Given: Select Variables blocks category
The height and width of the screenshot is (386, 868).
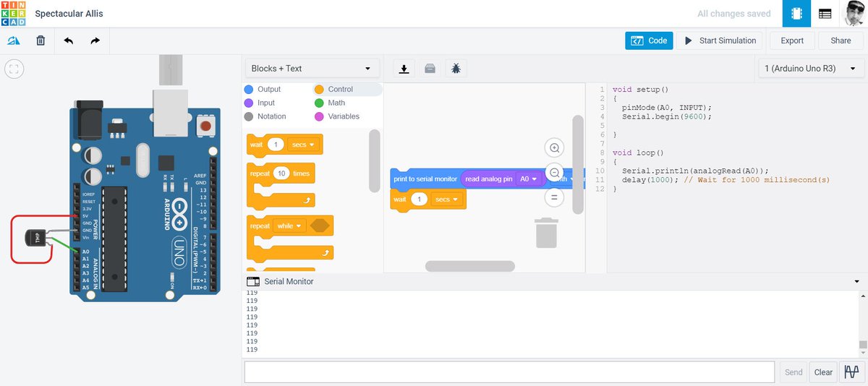Looking at the screenshot, I should click(337, 116).
